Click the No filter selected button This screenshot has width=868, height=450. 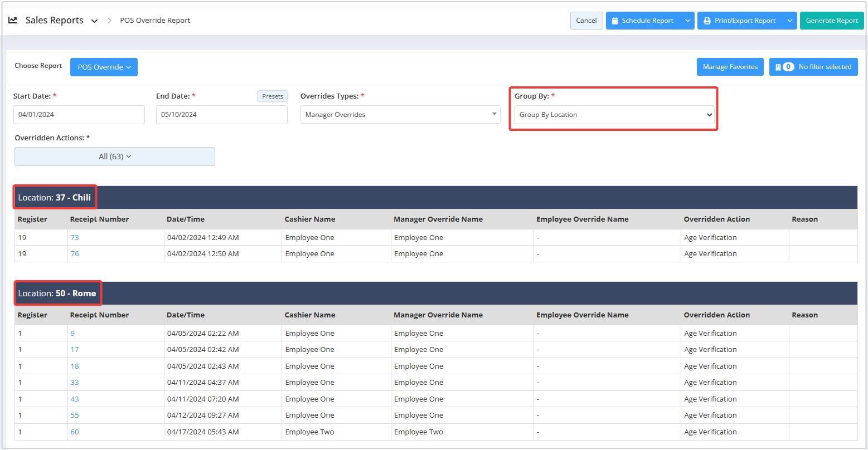tap(813, 67)
